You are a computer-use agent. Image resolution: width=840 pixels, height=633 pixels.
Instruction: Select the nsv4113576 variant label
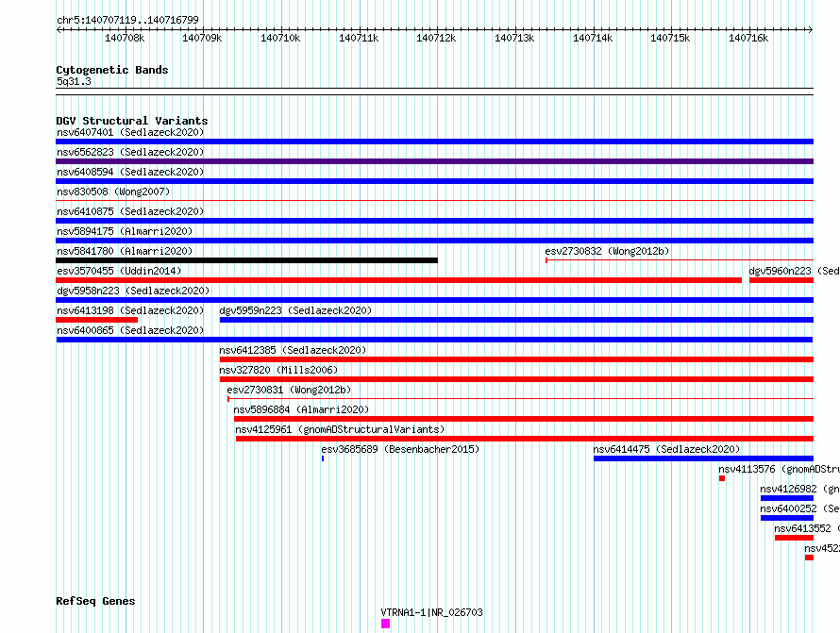tap(779, 469)
